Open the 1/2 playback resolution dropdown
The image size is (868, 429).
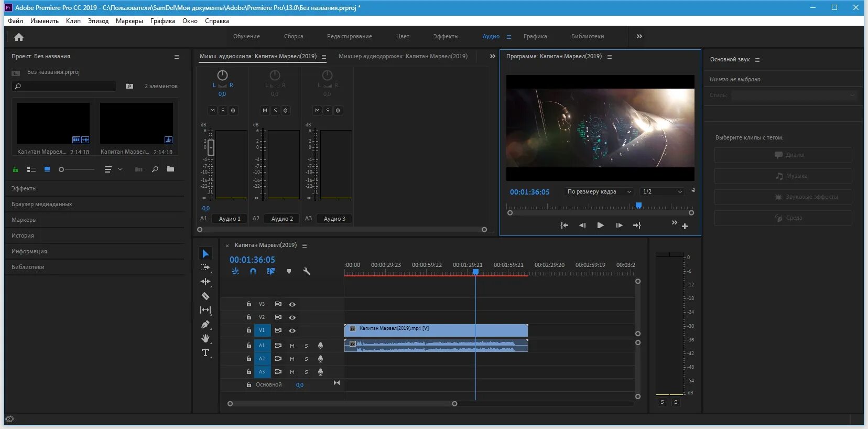tap(662, 192)
